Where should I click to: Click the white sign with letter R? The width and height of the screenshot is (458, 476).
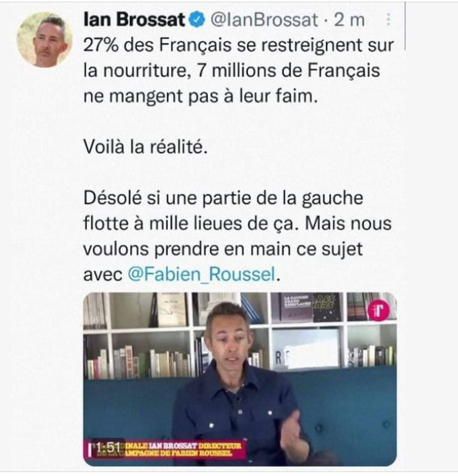(306, 349)
